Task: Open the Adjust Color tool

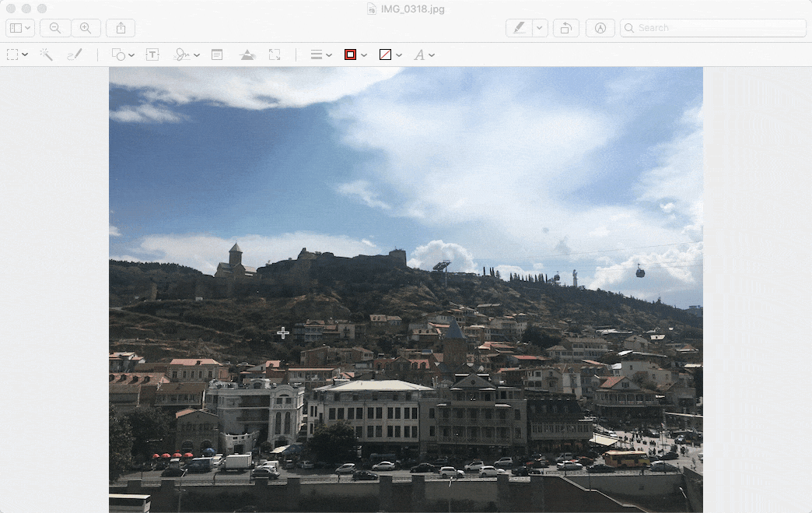Action: [247, 54]
